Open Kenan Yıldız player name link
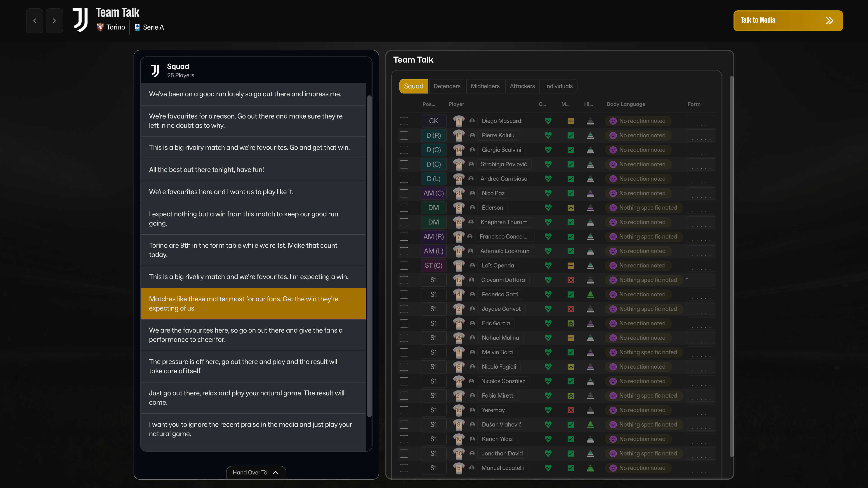The width and height of the screenshot is (868, 488). pos(497,439)
